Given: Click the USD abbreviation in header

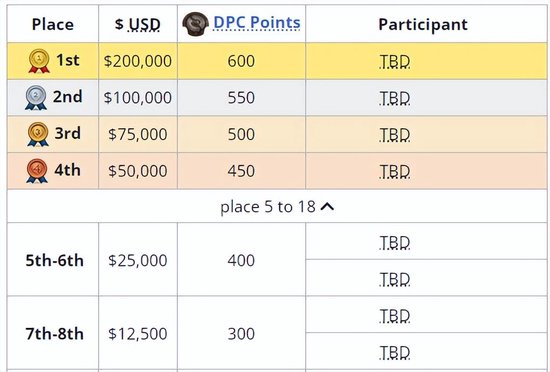Looking at the screenshot, I should (x=144, y=24).
